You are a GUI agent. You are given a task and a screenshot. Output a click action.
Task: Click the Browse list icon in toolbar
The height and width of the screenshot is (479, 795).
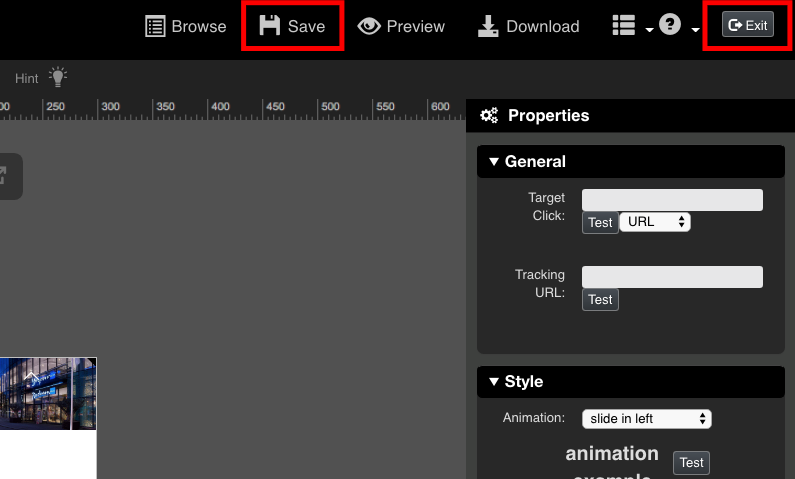click(x=155, y=26)
